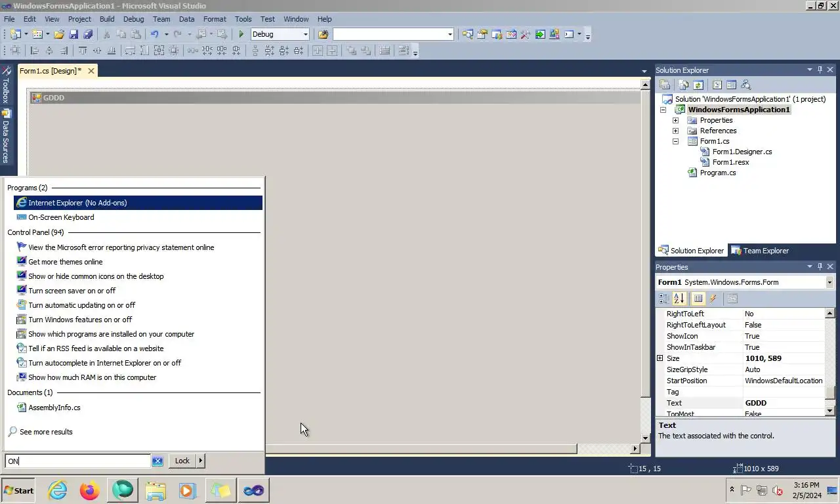Collapse the WindowsFormsApplication1 project node

tap(663, 110)
